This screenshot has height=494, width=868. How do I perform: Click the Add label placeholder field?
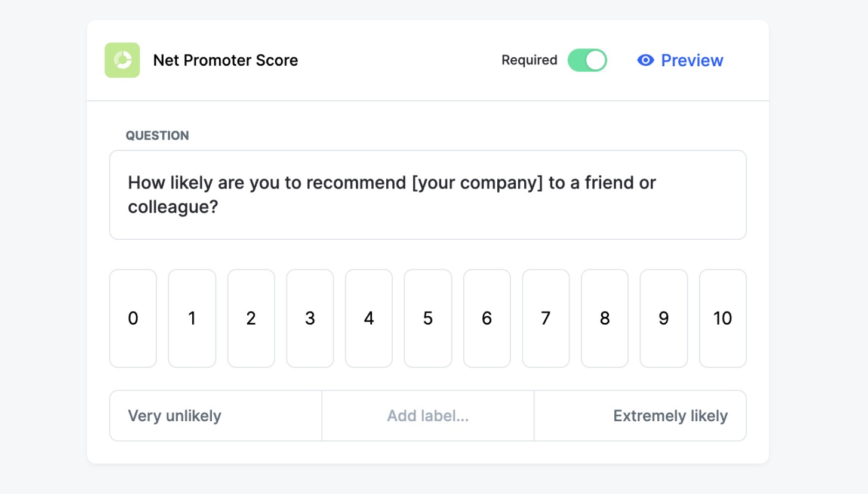coord(427,415)
